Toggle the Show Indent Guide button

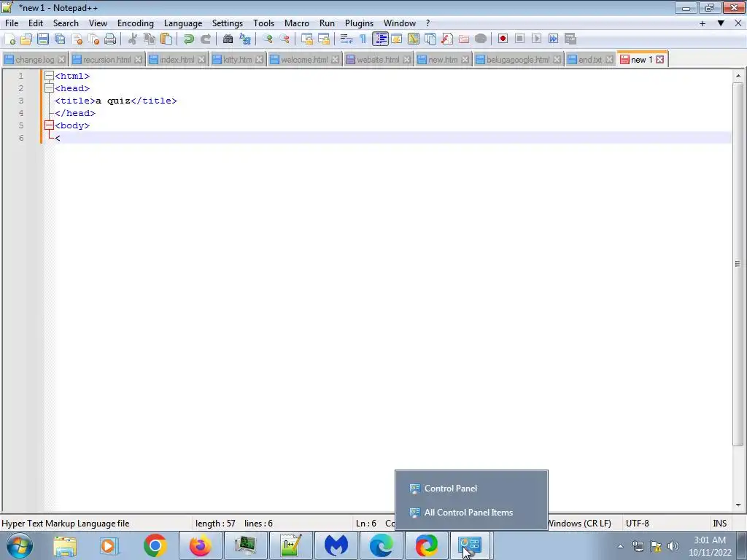click(380, 39)
